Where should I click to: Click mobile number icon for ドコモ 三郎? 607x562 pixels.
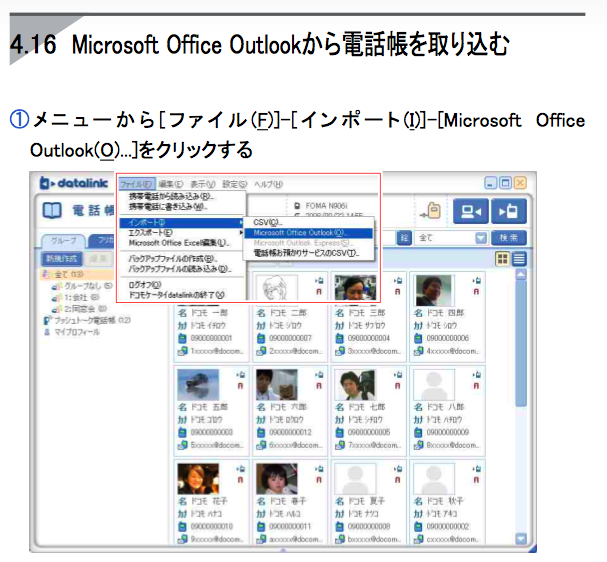pos(340,338)
